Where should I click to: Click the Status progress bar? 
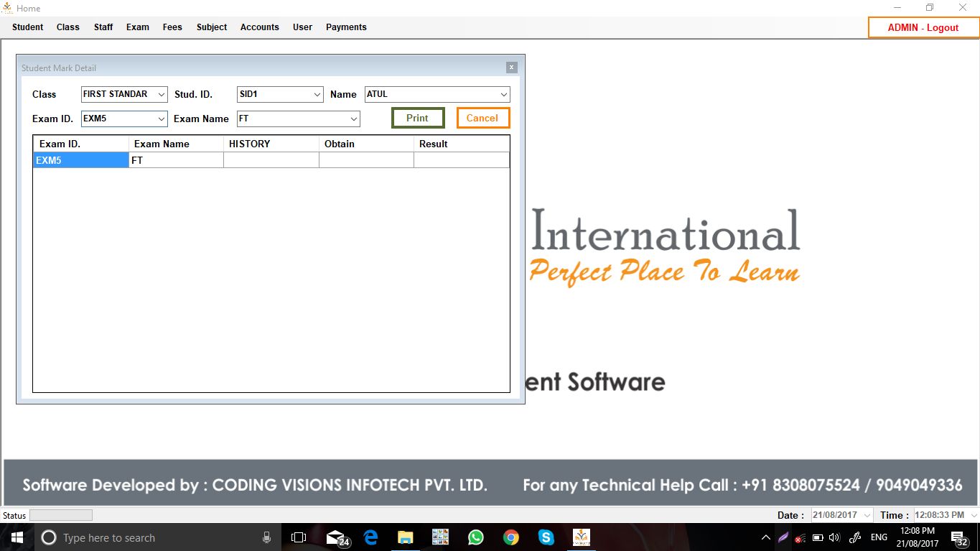click(x=61, y=515)
